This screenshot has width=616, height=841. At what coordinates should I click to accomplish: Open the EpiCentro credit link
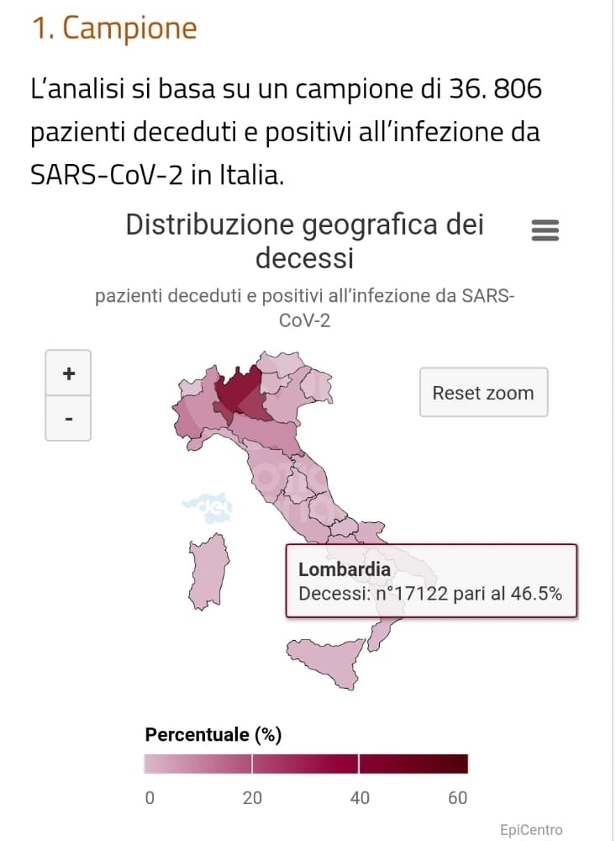(x=530, y=830)
